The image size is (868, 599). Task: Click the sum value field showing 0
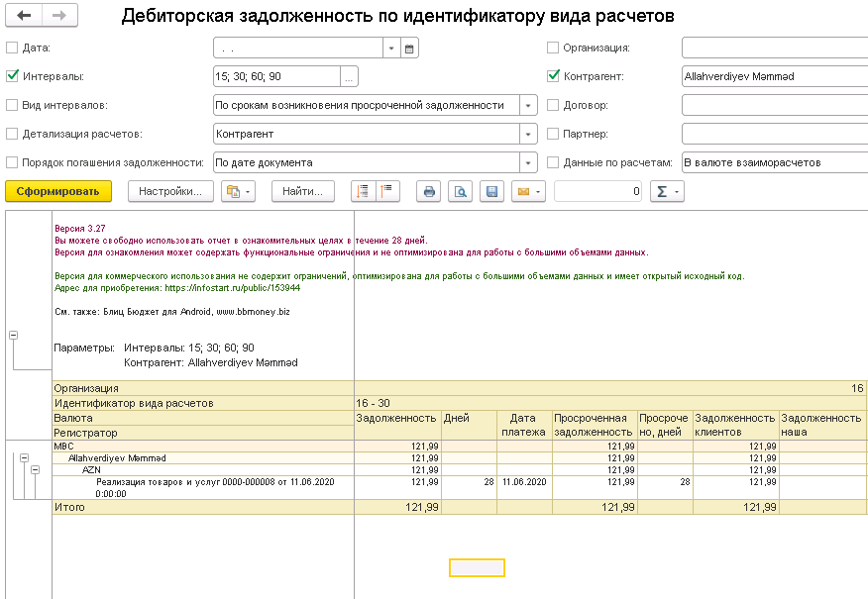pyautogui.click(x=597, y=191)
